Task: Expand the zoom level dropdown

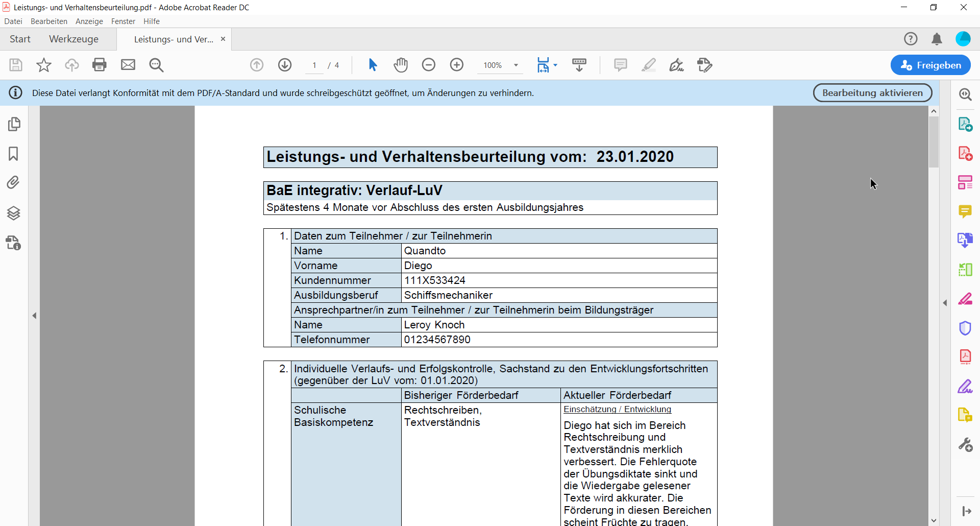Action: (x=516, y=65)
